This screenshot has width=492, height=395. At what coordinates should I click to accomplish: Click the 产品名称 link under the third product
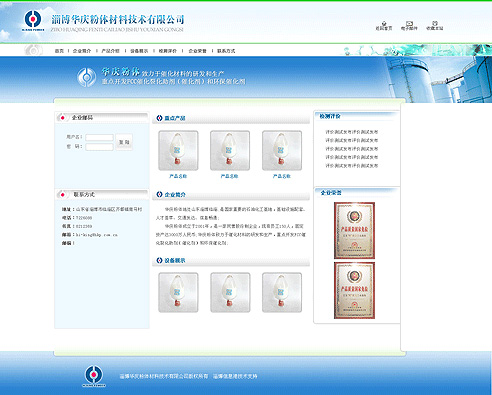pyautogui.click(x=282, y=176)
